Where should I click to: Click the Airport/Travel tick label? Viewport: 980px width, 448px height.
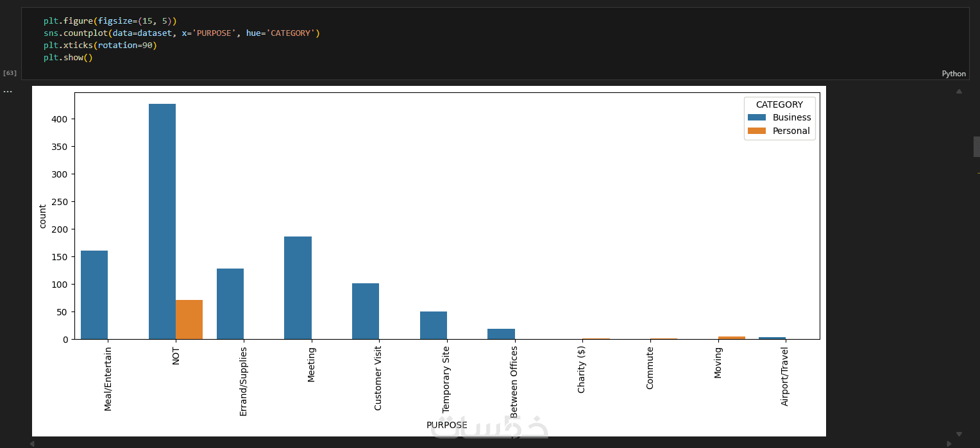(785, 377)
